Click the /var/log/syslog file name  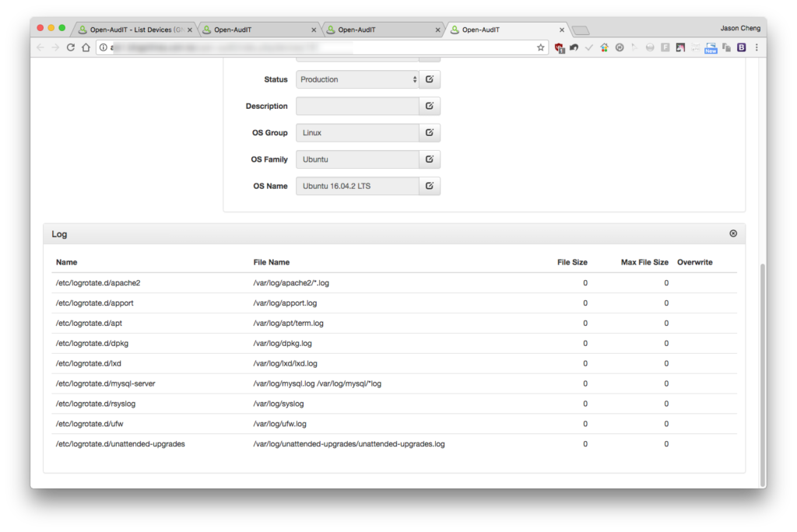pyautogui.click(x=279, y=404)
